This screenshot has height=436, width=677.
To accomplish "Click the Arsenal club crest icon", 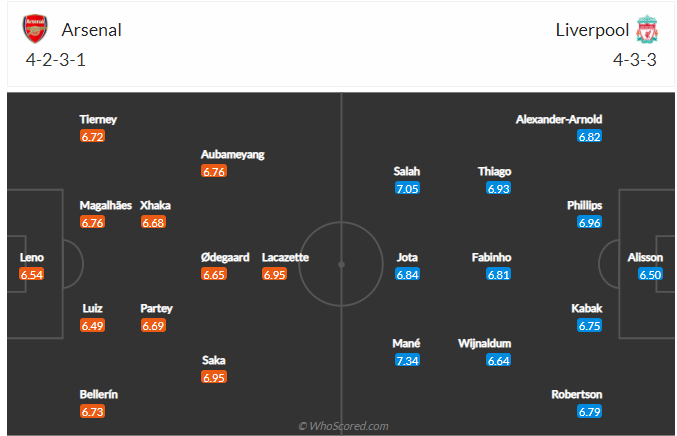I will tap(34, 29).
